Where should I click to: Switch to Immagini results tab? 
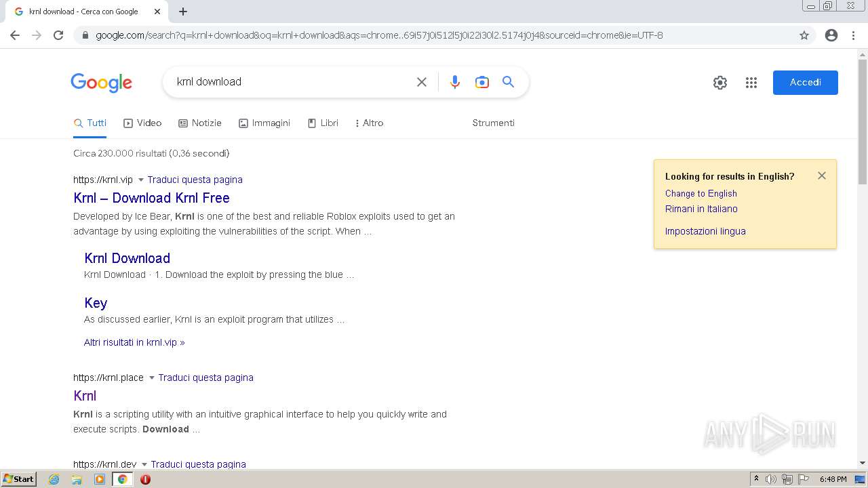pos(264,123)
